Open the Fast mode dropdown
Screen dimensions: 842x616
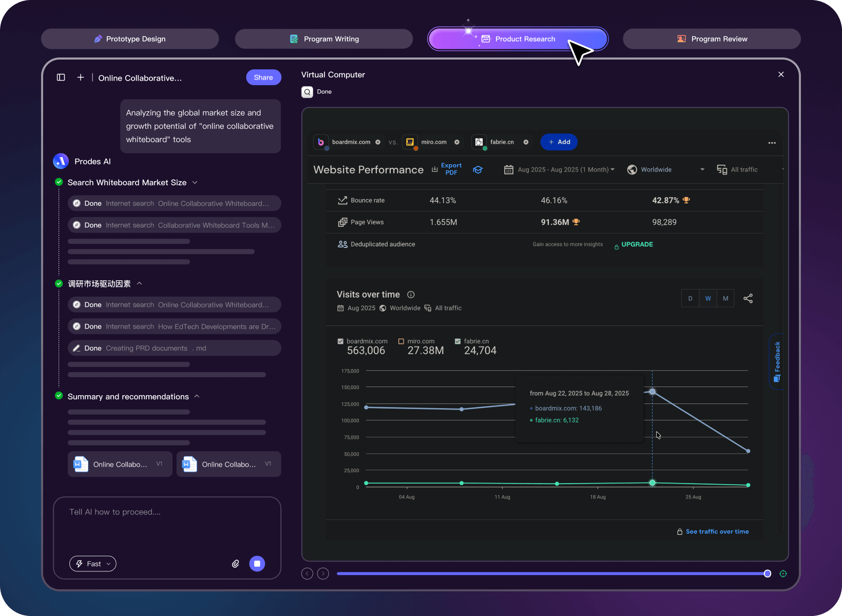coord(93,564)
